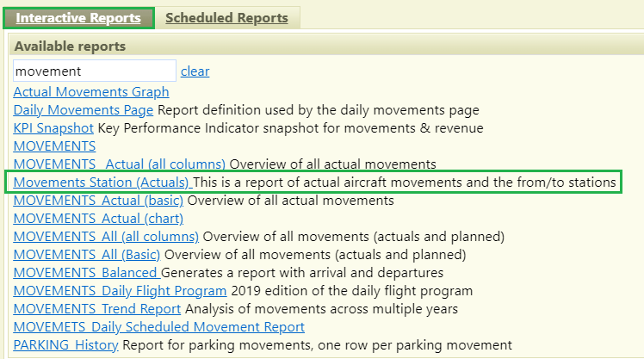Viewport: 644px width, 359px height.
Task: Open the KPI Snapshot report
Action: click(53, 128)
